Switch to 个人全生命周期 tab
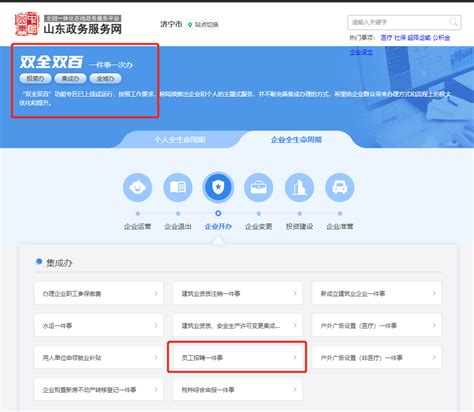 (x=179, y=139)
